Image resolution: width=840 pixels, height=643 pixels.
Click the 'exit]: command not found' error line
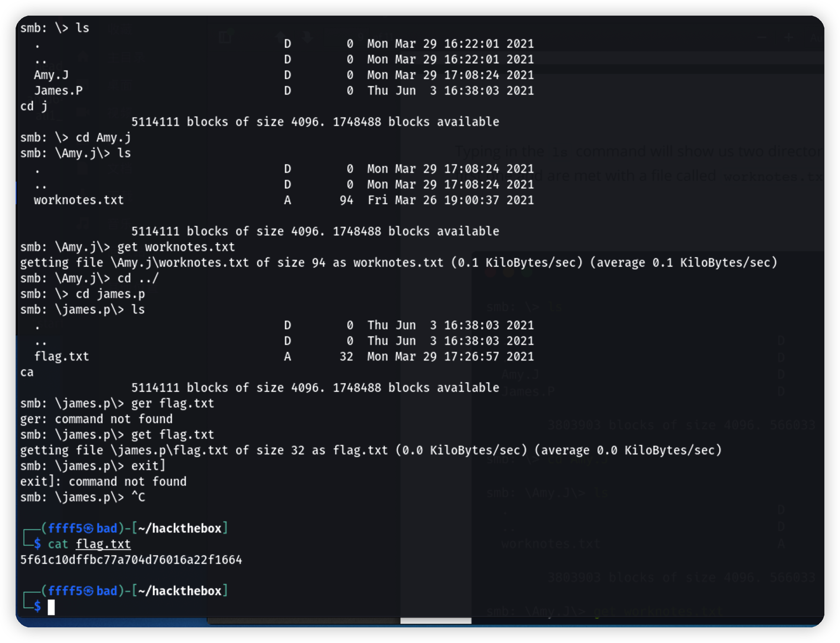coord(103,482)
